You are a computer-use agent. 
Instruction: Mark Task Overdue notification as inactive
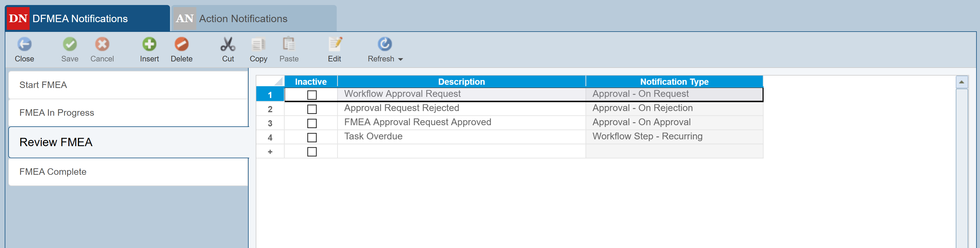312,138
